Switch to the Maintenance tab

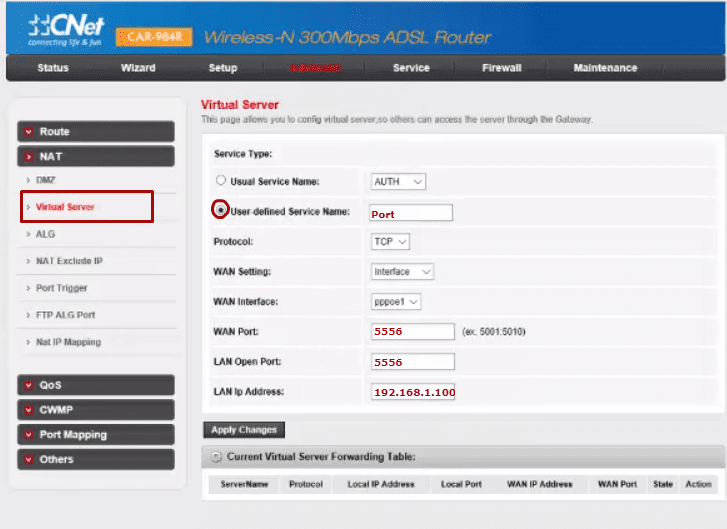(606, 68)
